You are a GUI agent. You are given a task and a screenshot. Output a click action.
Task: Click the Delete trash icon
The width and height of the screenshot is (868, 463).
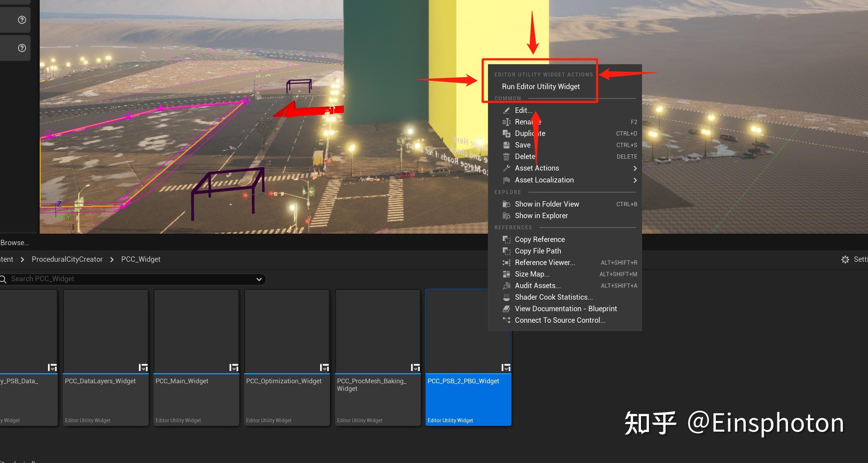pyautogui.click(x=506, y=156)
